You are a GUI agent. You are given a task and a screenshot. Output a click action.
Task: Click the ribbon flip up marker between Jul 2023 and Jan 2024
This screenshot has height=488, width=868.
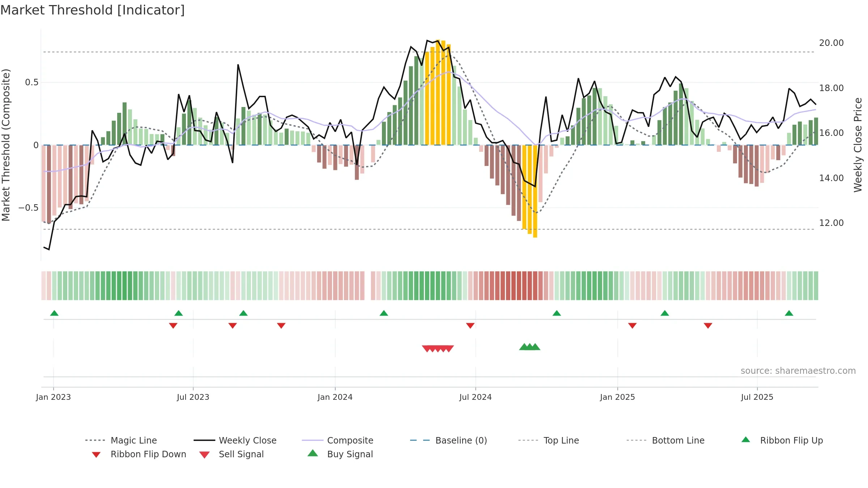coord(243,313)
